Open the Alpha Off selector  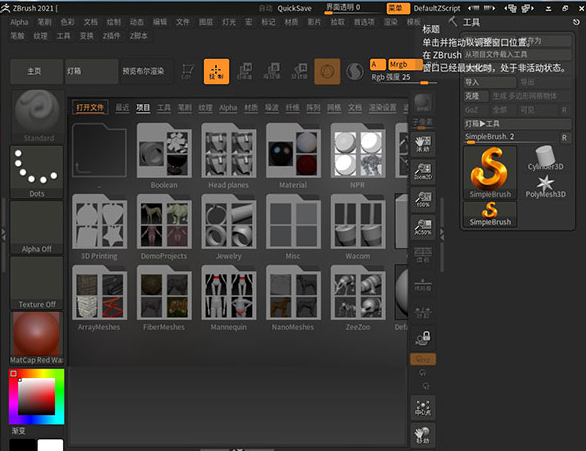click(x=36, y=227)
